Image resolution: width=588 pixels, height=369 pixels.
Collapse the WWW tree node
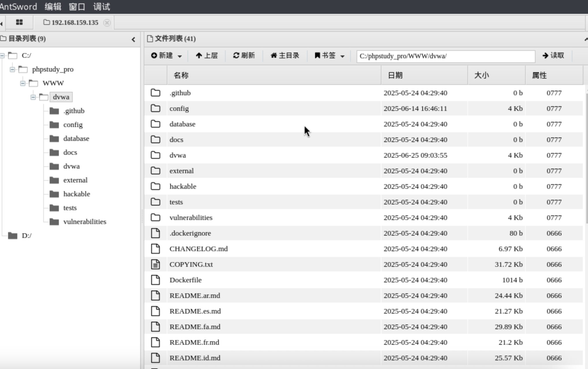coord(23,83)
